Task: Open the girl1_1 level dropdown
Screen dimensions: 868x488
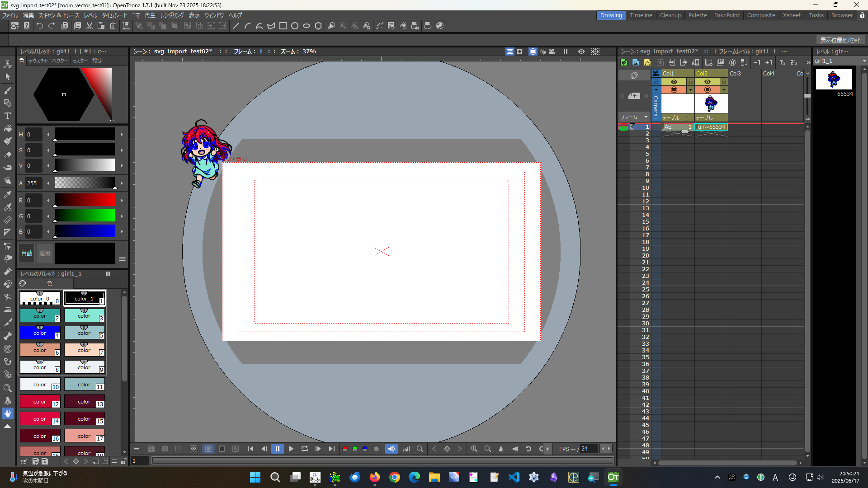Action: click(840, 61)
